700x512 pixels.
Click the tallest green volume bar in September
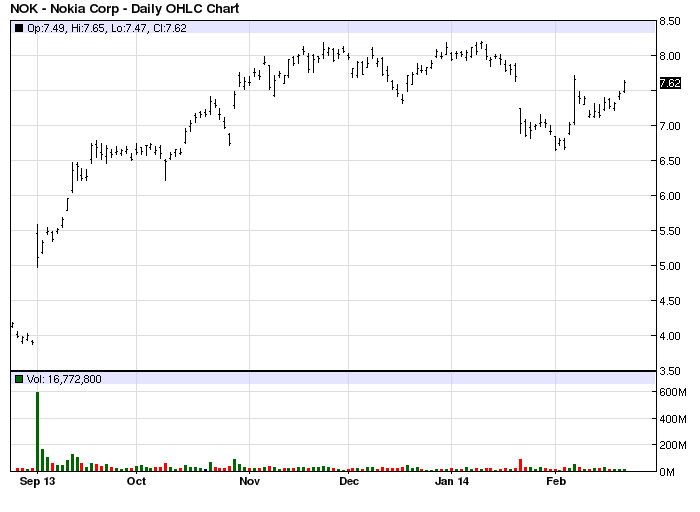38,432
